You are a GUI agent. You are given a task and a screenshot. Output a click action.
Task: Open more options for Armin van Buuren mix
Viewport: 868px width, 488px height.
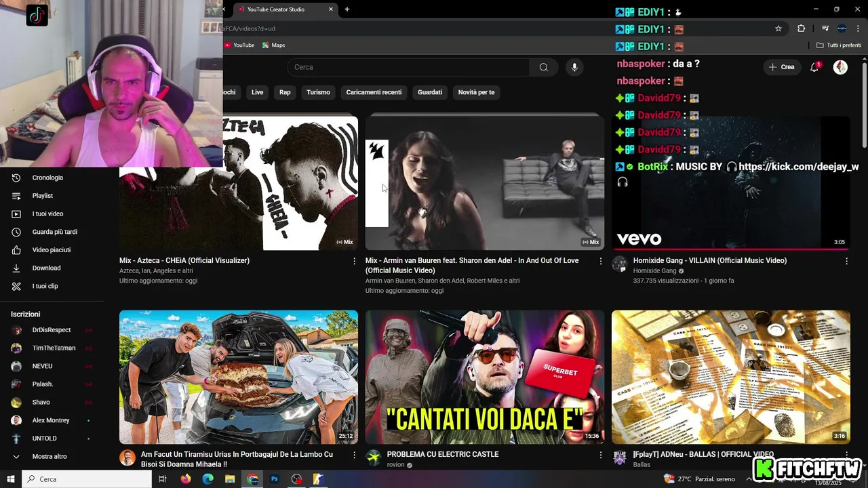[x=600, y=261]
